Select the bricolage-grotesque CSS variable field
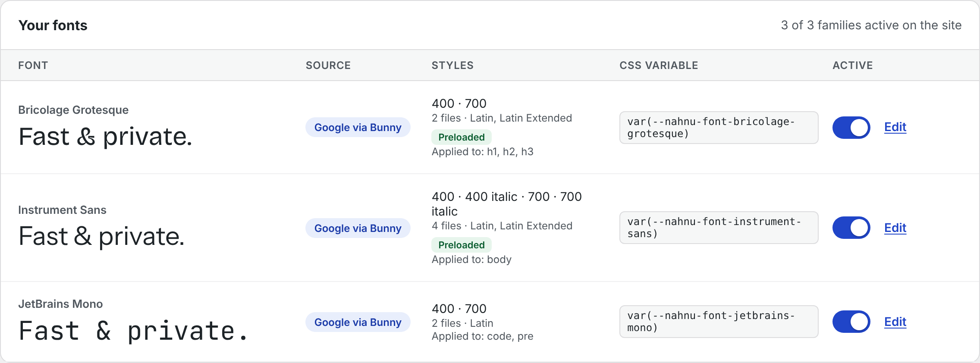Image resolution: width=980 pixels, height=363 pixels. [719, 128]
